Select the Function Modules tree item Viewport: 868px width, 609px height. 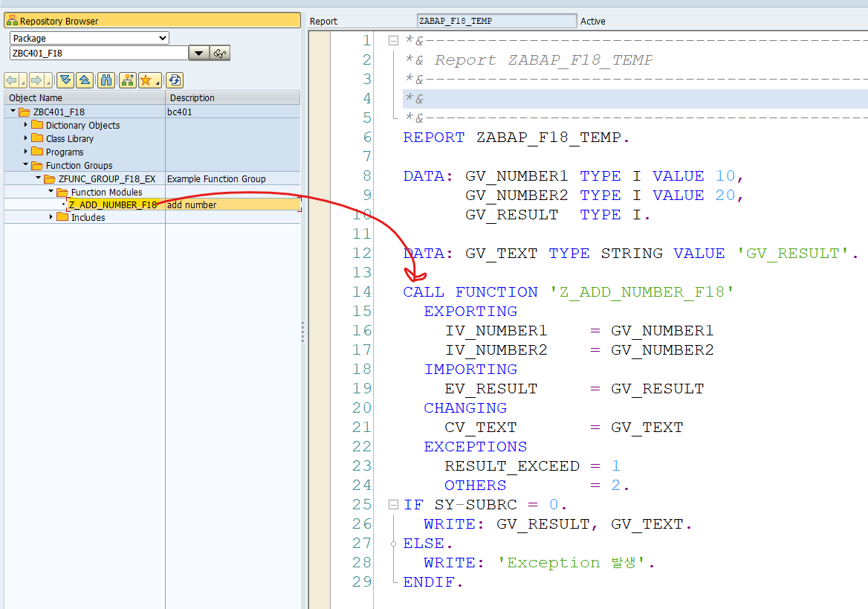pos(106,192)
